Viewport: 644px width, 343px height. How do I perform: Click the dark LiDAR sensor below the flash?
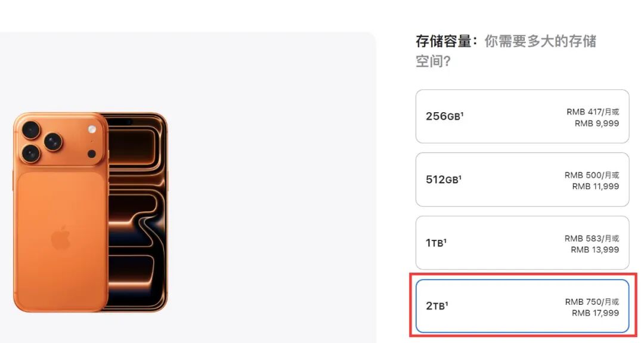(x=91, y=154)
